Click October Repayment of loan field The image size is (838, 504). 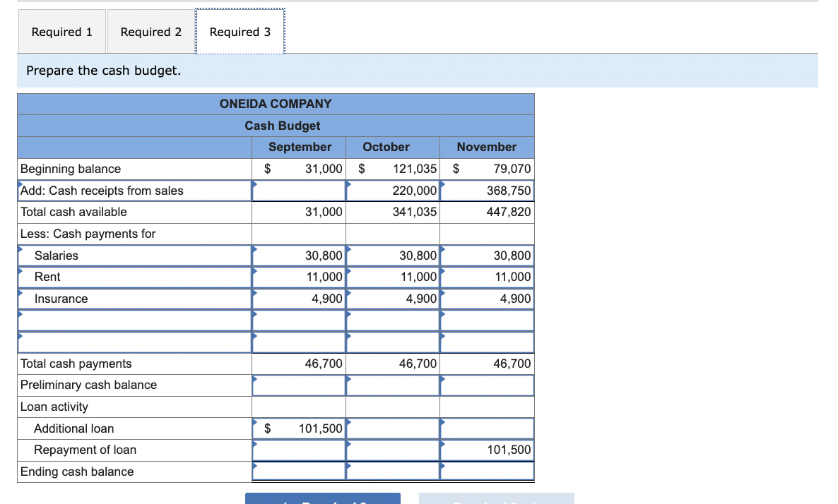pos(393,450)
